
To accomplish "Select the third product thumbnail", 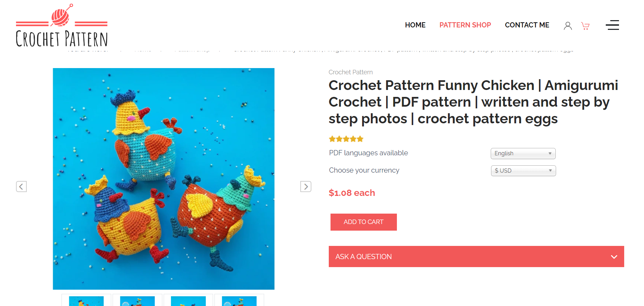I will (x=188, y=301).
